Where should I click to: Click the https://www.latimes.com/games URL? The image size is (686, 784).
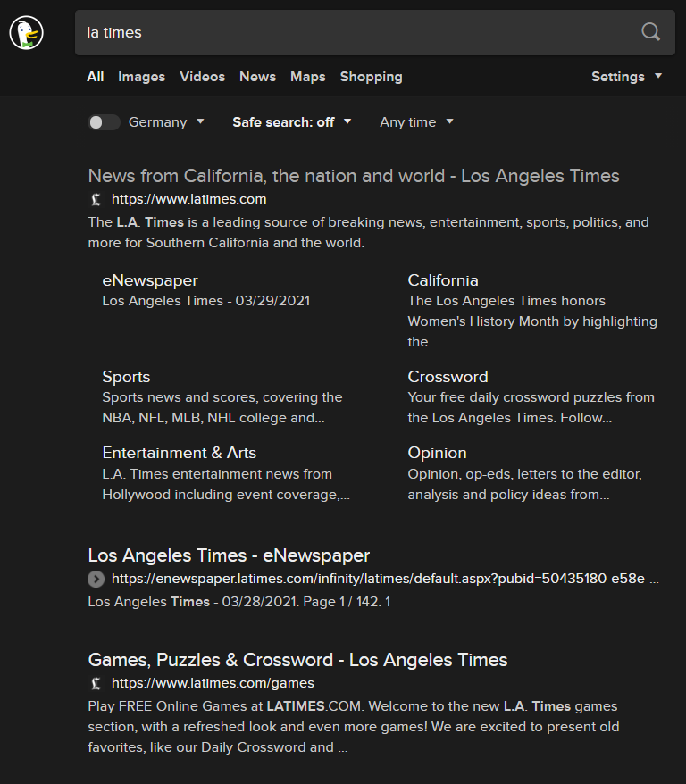click(213, 683)
